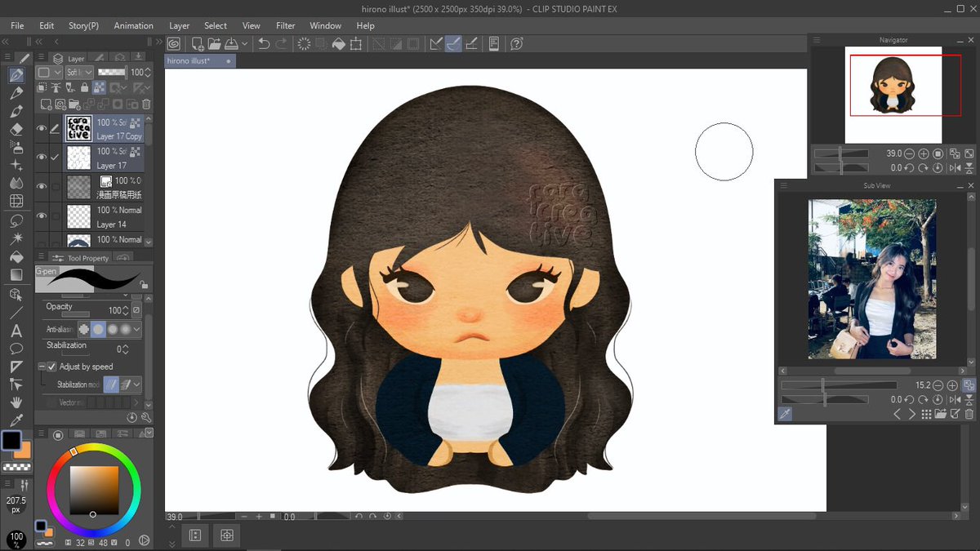Select the Fill bucket tool in toolbox
980x551 pixels.
pyautogui.click(x=16, y=257)
